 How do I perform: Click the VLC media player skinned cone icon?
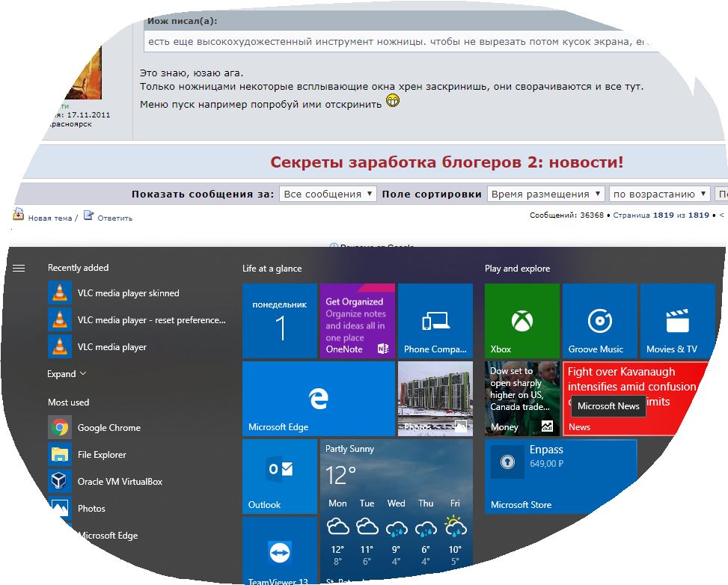coord(60,293)
